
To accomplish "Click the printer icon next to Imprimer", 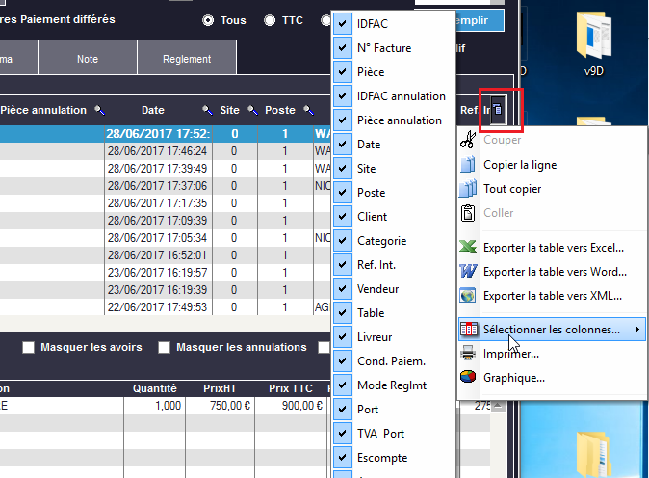I will 468,353.
